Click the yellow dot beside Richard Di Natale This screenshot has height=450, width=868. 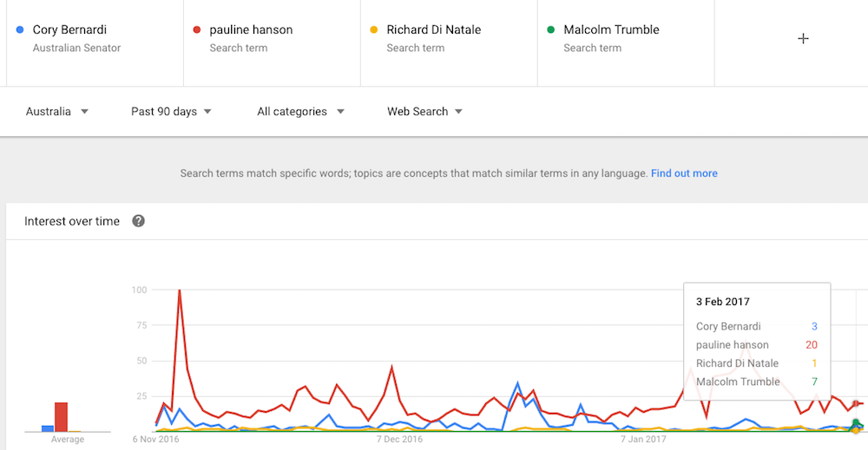(373, 29)
